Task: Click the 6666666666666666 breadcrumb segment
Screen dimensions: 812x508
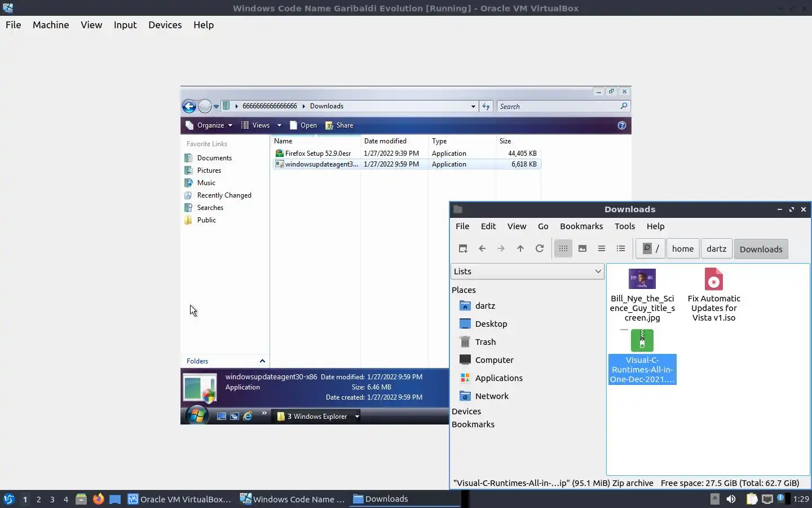Action: click(270, 106)
